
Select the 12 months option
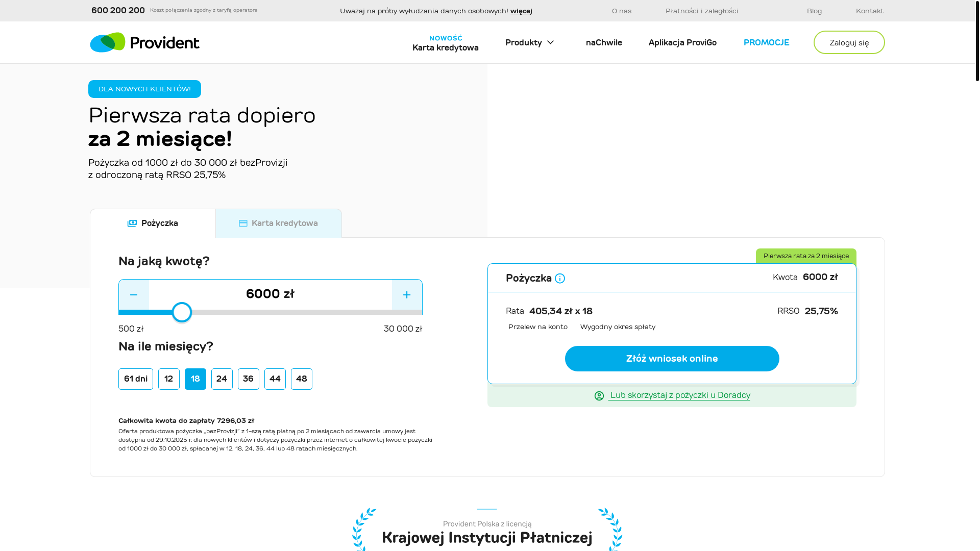tap(169, 379)
